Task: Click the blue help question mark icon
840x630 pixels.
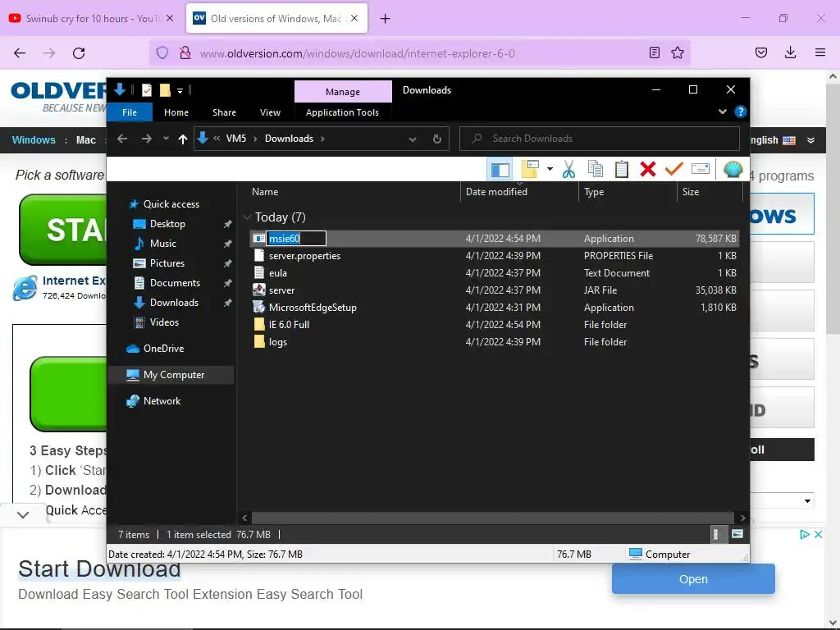Action: tap(741, 112)
